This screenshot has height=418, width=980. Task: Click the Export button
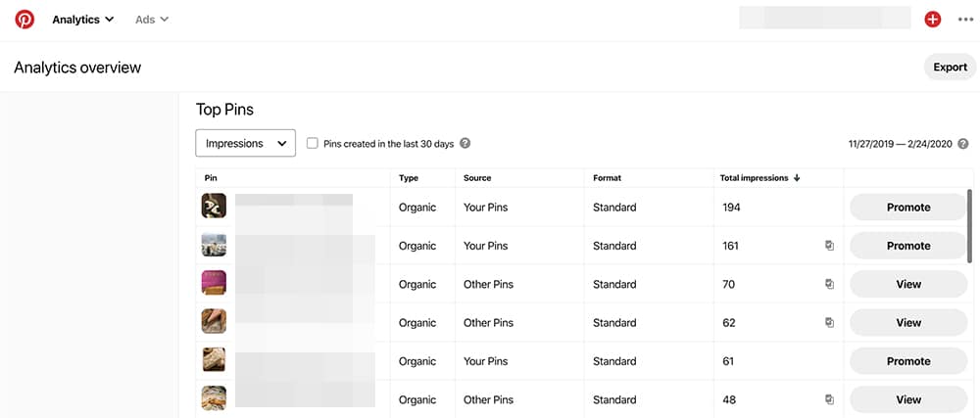coord(950,68)
